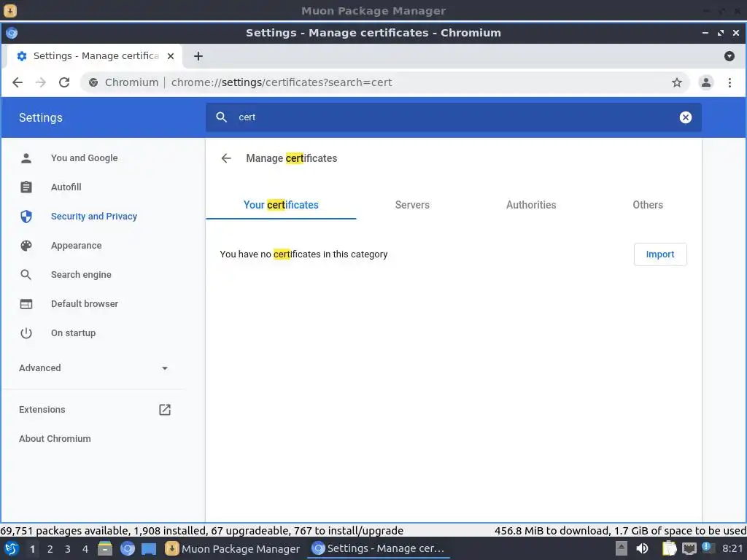
Task: Open You and Google settings
Action: click(x=85, y=158)
